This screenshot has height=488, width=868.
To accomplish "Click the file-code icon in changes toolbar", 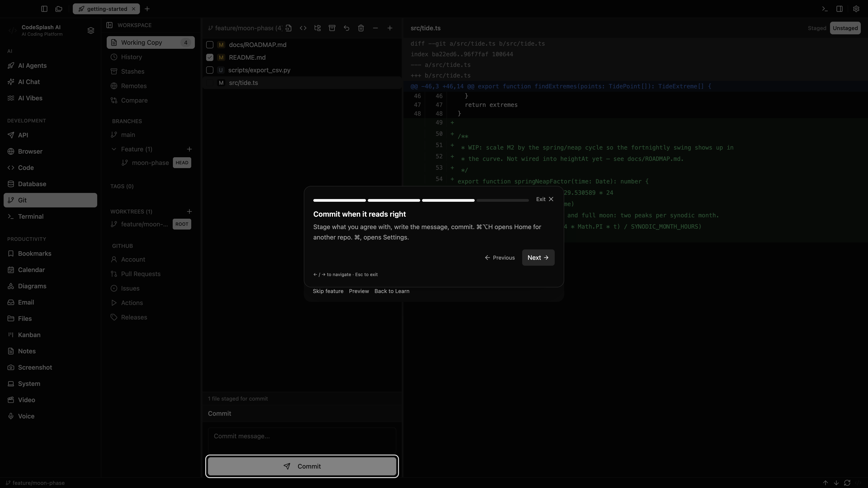I will pyautogui.click(x=288, y=28).
